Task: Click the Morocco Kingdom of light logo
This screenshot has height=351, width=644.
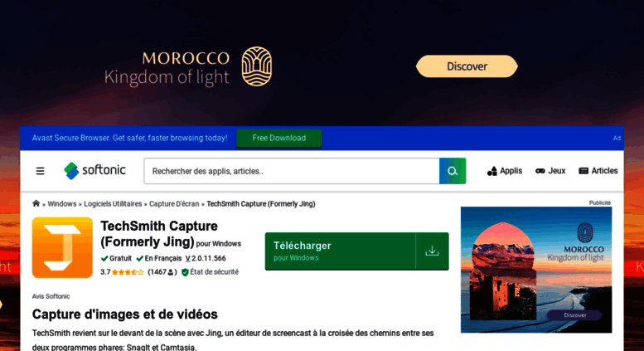Action: 188,66
